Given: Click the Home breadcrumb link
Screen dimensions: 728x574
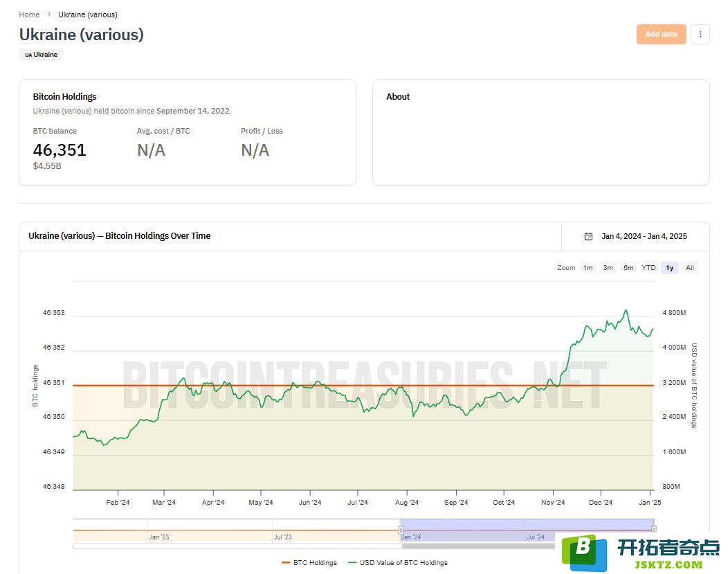Looking at the screenshot, I should coord(29,15).
